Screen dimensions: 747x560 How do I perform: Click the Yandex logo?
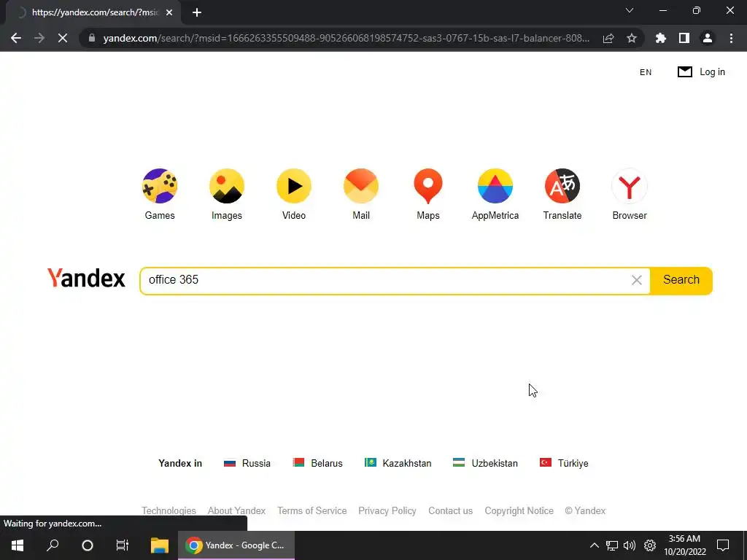[x=86, y=278]
